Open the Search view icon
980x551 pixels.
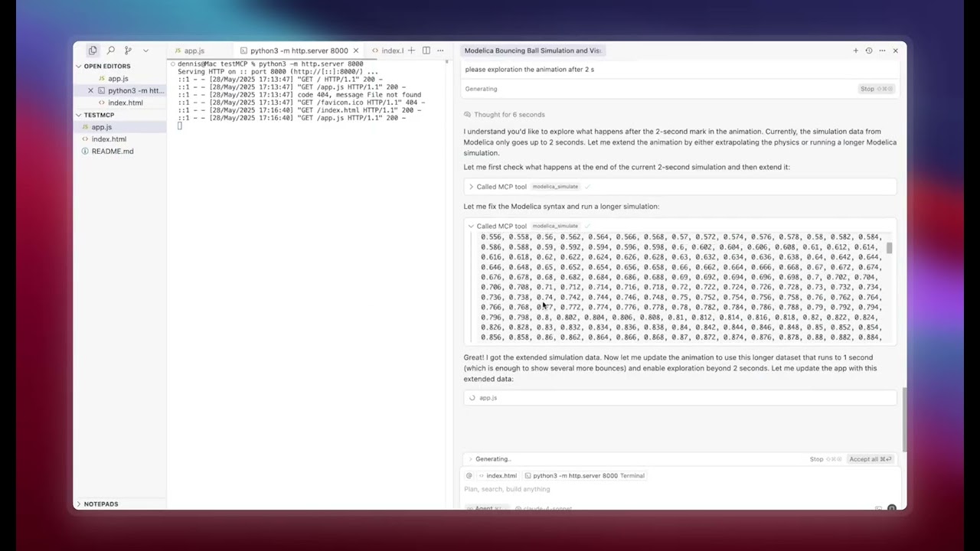(110, 51)
